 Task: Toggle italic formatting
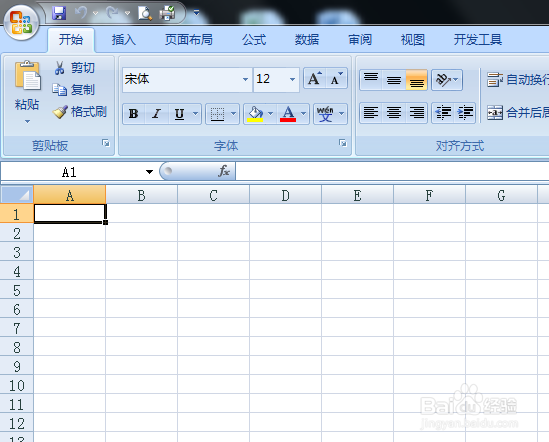pyautogui.click(x=157, y=113)
